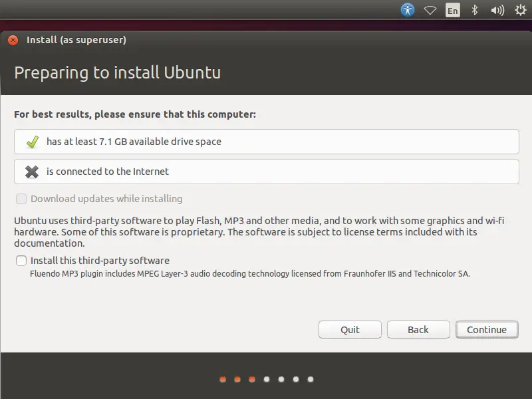This screenshot has width=532, height=399.
Task: Open the Wi-Fi network indicator
Action: (430, 10)
